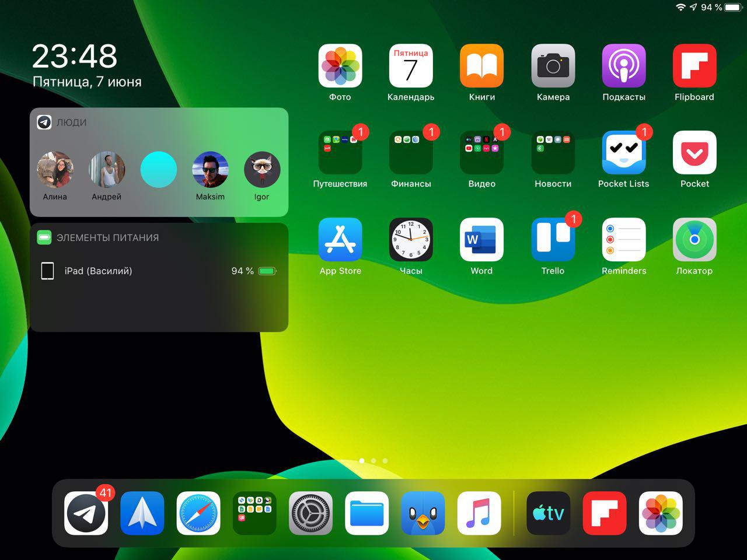747x560 pixels.
Task: Launch Spark mail app in dock
Action: pyautogui.click(x=142, y=513)
